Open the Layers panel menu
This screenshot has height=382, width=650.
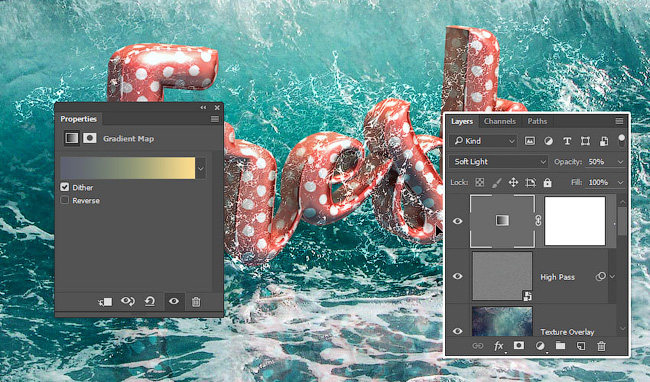pos(619,121)
